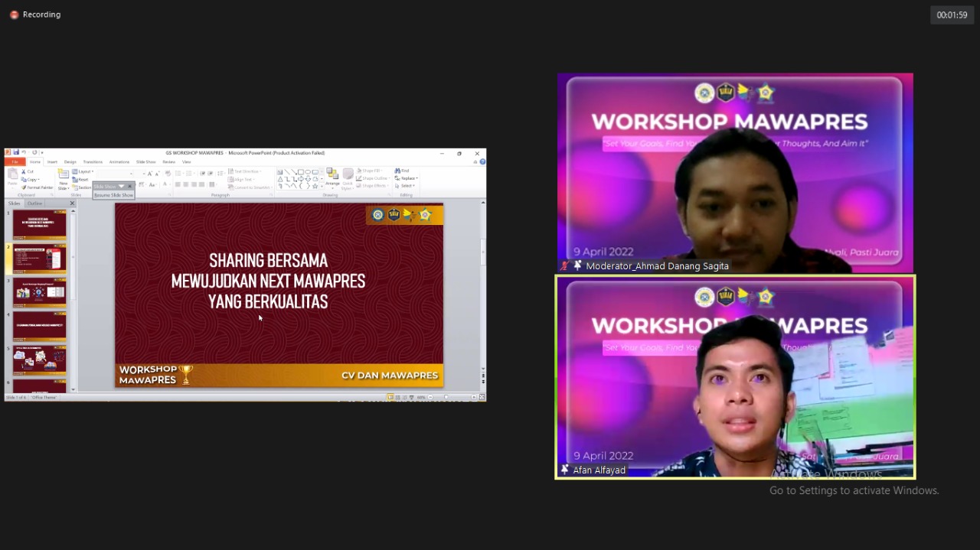Viewport: 980px width, 550px height.
Task: Open the Transitions ribbon tab
Action: pyautogui.click(x=93, y=162)
